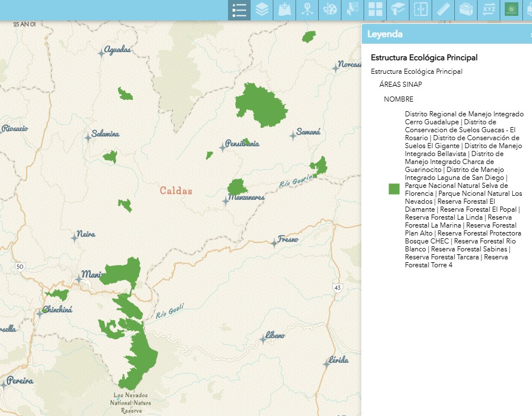This screenshot has height=416, width=532.
Task: Click the Caldas department label
Action: tap(176, 191)
